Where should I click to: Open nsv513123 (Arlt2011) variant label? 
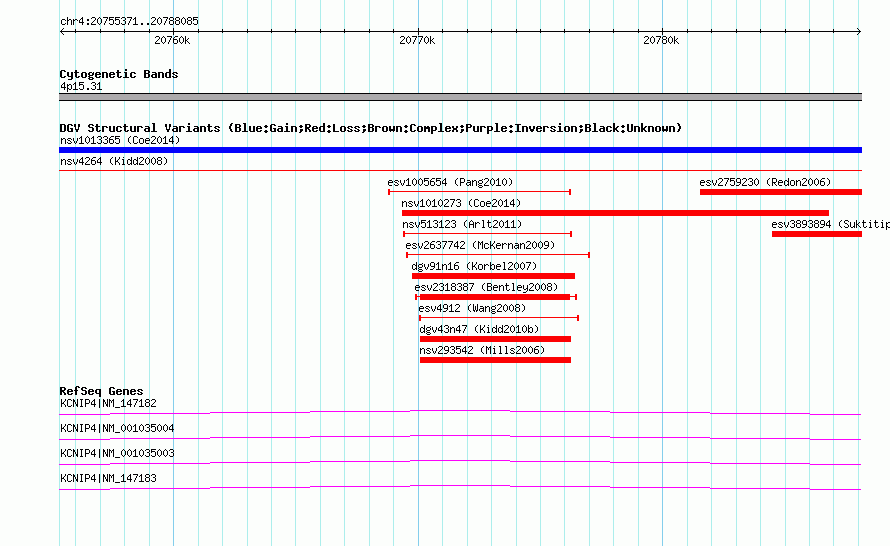(x=462, y=224)
